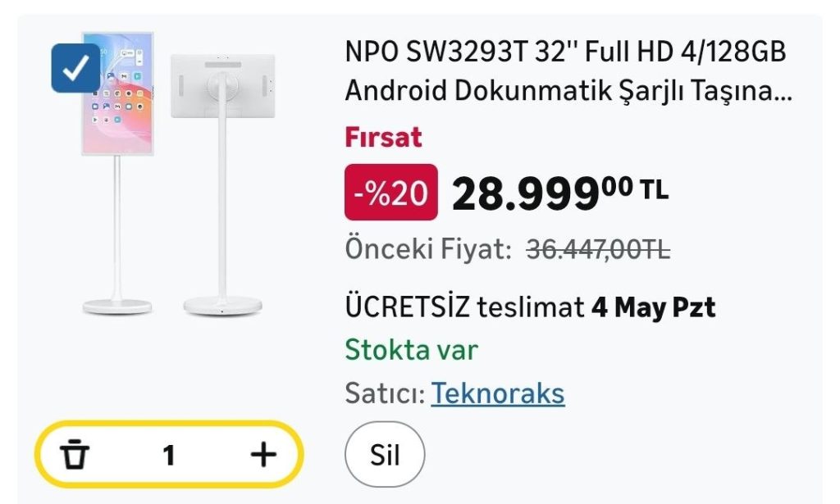
Task: Click the round base of front-view stand
Action: [x=117, y=306]
